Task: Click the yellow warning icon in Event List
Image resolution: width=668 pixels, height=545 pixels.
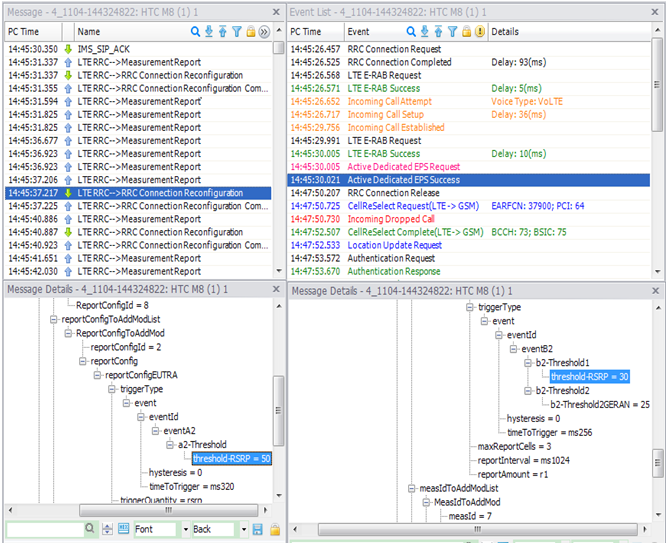Action: [x=480, y=32]
